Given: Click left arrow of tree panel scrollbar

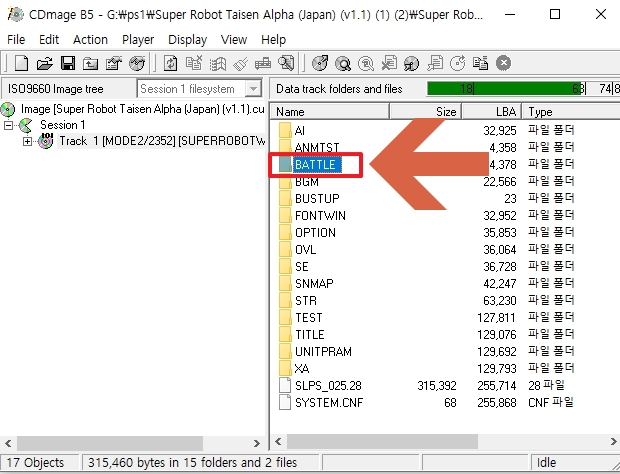Looking at the screenshot, I should 8,443.
